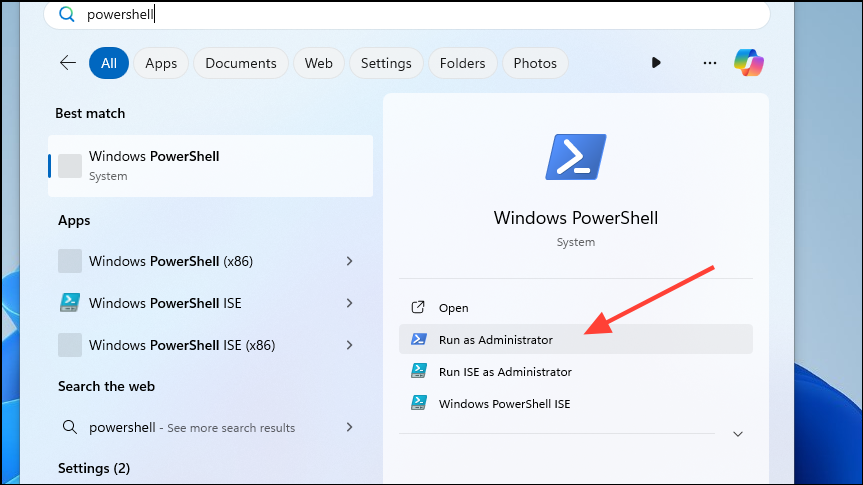Click the web search magnifier icon beside 'powershell'
Screen dimensions: 863x485
tap(69, 427)
